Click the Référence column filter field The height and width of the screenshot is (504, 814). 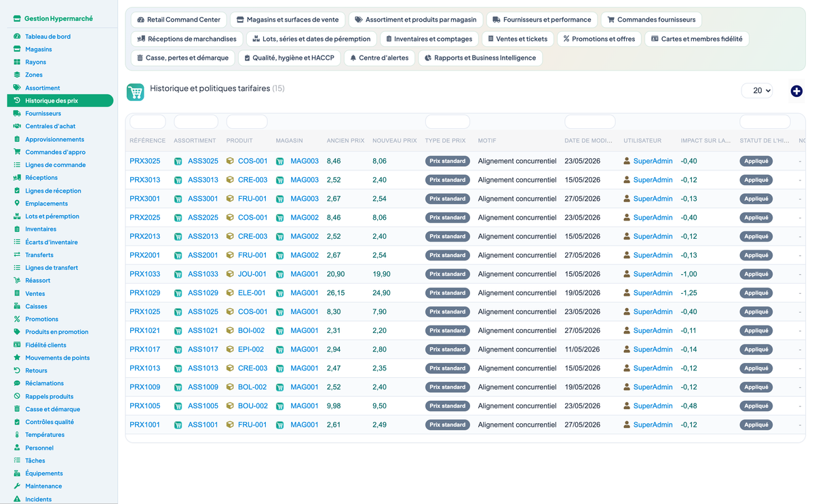click(x=148, y=122)
